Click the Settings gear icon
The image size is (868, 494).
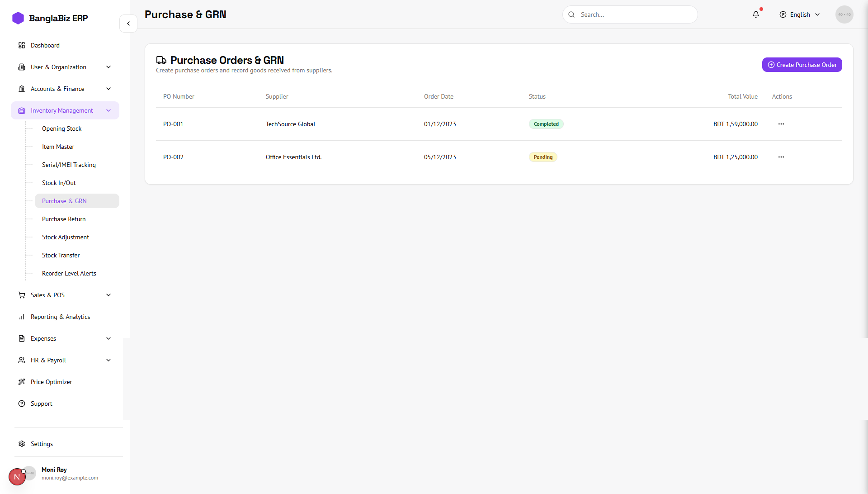click(x=22, y=444)
